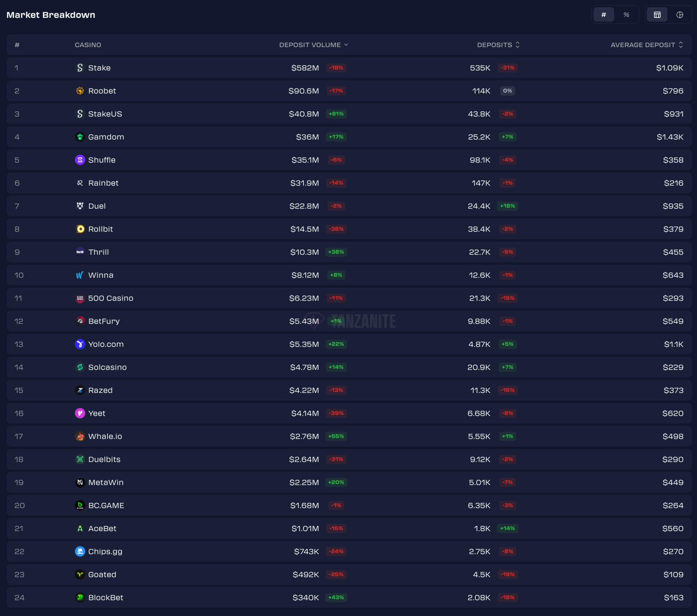
Task: Click the Roobet logo icon
Action: pyautogui.click(x=80, y=91)
